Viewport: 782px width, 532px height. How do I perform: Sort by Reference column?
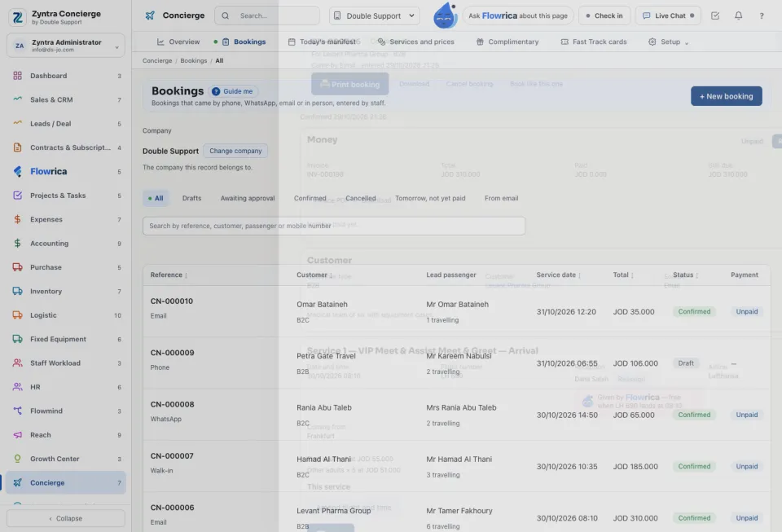[x=169, y=275]
